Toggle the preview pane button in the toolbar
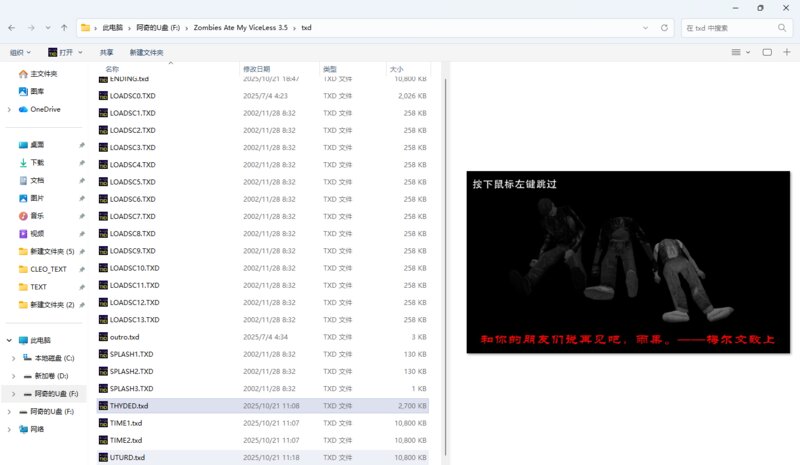Screen dimensions: 800x465 tap(768, 51)
